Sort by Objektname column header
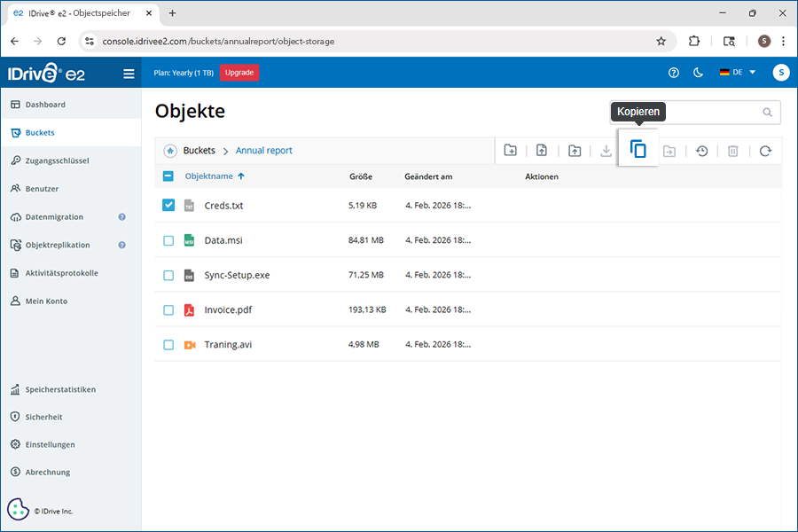 209,176
